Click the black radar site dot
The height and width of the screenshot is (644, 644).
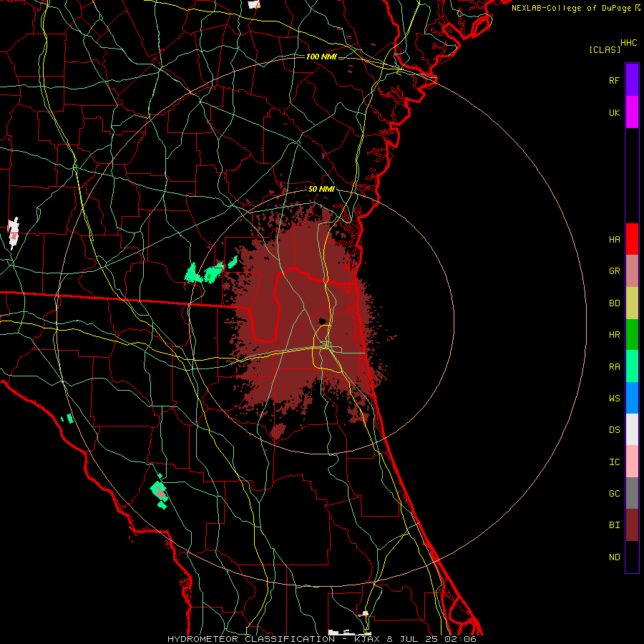coord(322,321)
